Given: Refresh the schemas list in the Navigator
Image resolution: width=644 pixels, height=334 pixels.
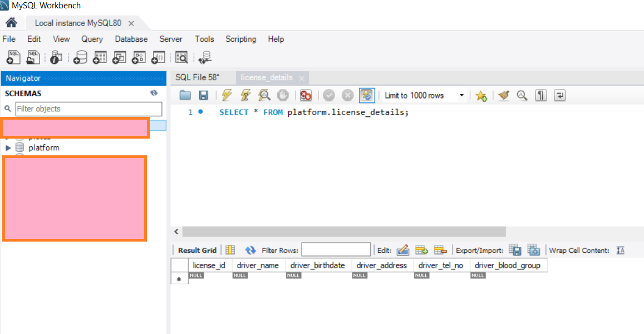Looking at the screenshot, I should click(x=154, y=94).
